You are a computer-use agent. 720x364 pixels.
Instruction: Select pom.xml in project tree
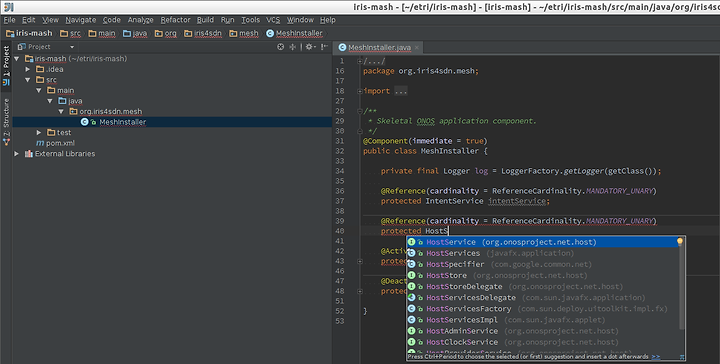[60, 143]
